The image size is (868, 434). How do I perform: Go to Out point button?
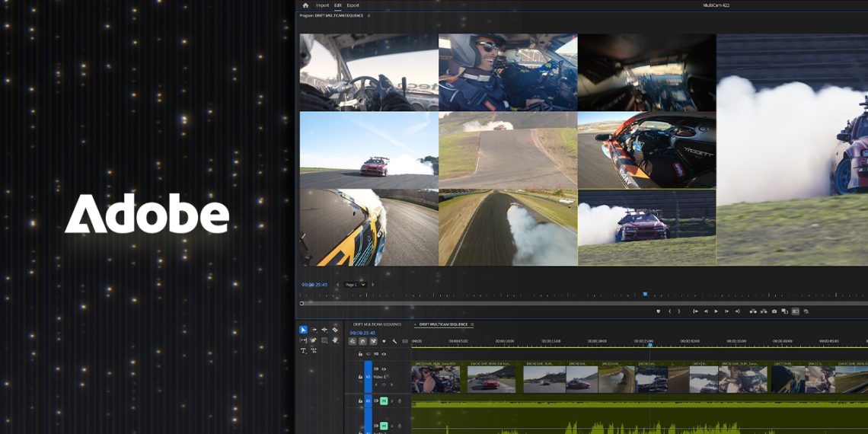pyautogui.click(x=737, y=311)
